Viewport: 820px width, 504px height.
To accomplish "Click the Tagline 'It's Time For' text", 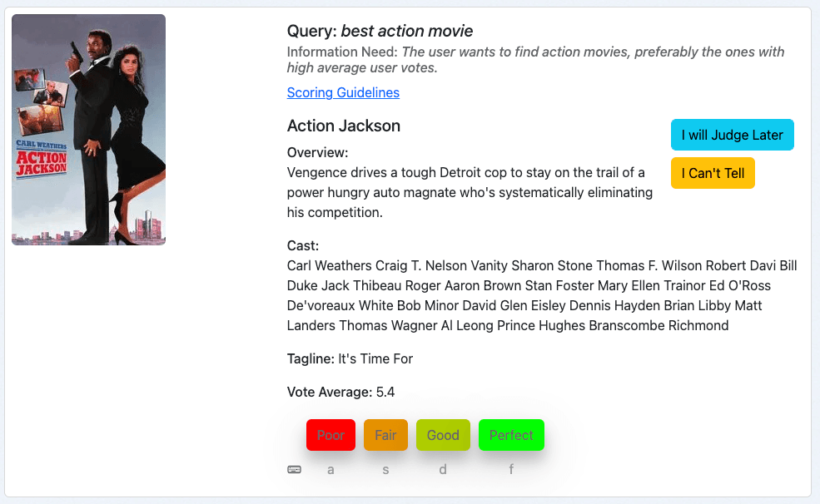I will click(375, 359).
